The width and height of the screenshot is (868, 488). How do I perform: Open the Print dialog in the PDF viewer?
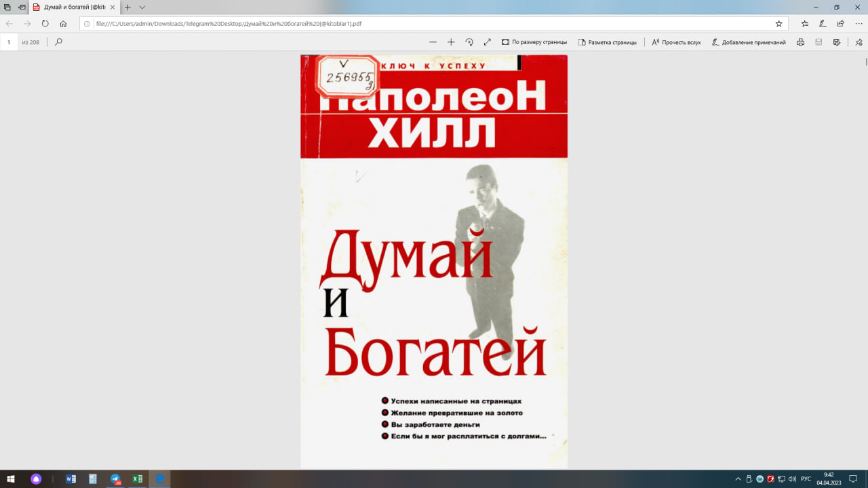click(800, 41)
